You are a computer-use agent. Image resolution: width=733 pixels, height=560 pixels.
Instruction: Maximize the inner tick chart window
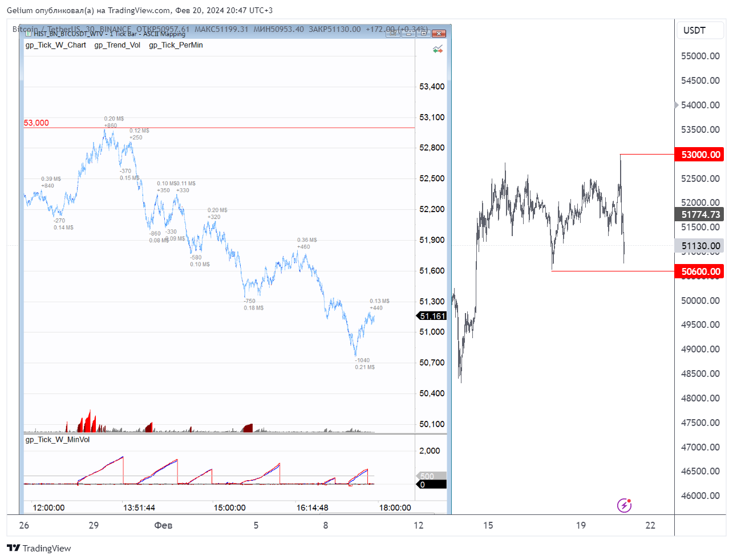click(423, 34)
